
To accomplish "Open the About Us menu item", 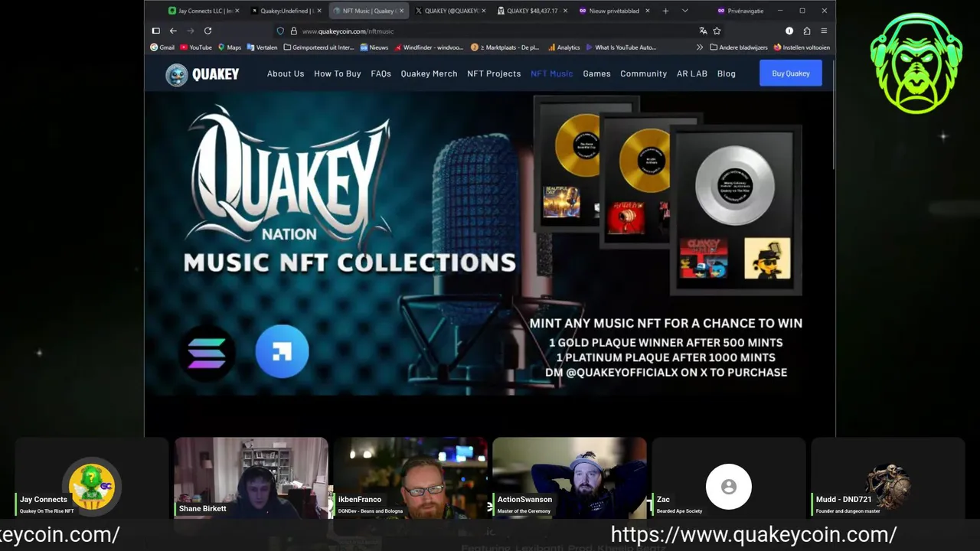I will (x=286, y=73).
